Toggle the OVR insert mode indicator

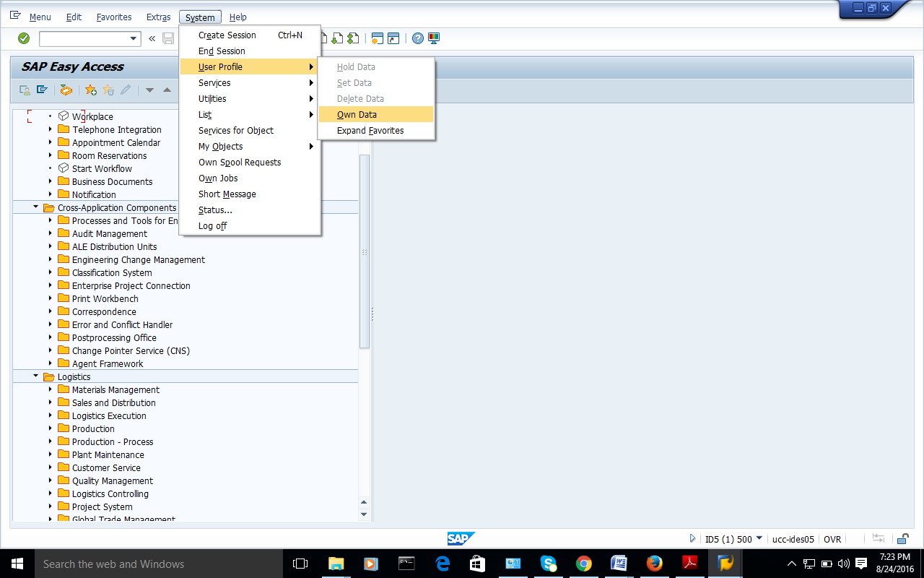coord(832,539)
